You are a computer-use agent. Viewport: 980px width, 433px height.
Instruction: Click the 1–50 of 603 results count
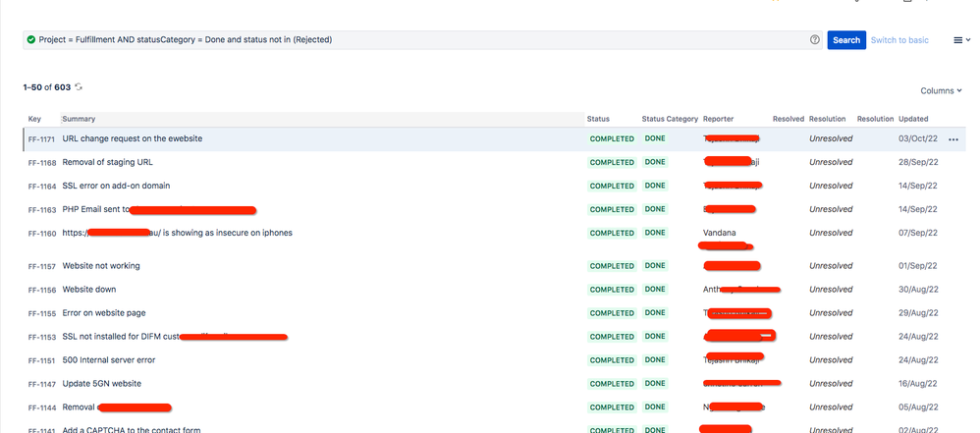pos(47,87)
